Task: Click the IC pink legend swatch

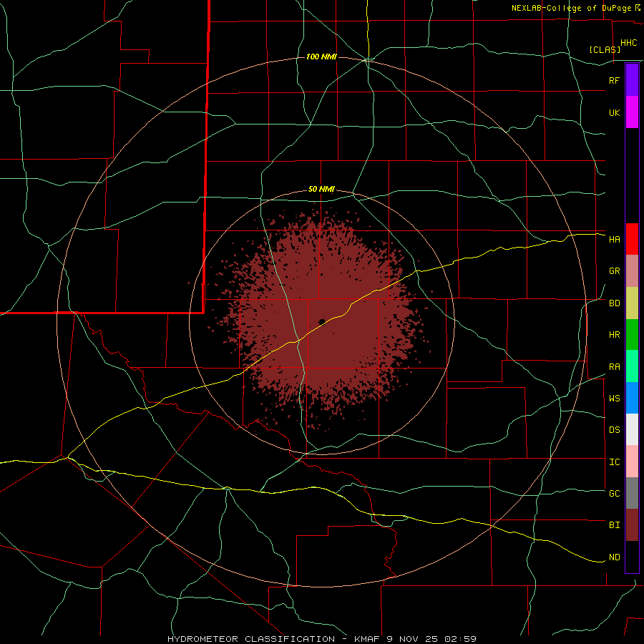Action: [x=632, y=462]
